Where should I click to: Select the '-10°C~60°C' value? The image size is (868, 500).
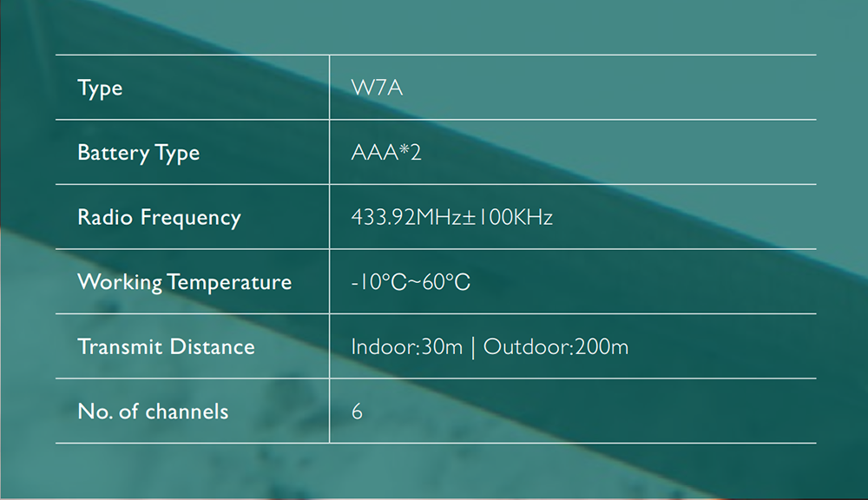click(x=411, y=282)
